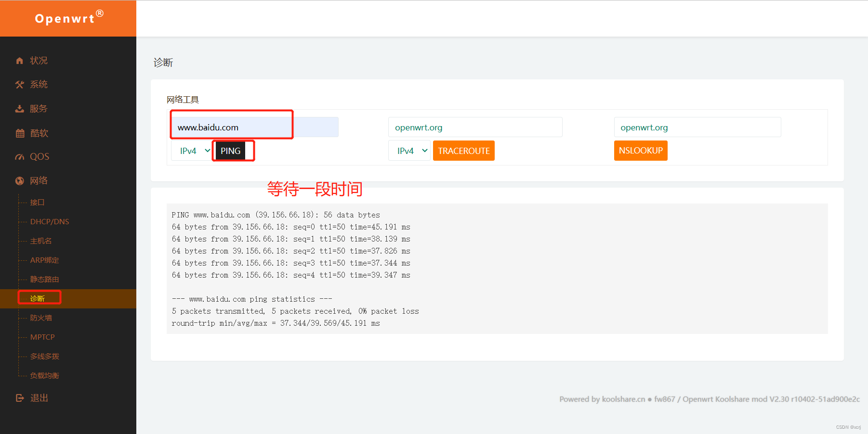Click the NSLOOKUP button
Screen dimensions: 868x434
tap(641, 151)
